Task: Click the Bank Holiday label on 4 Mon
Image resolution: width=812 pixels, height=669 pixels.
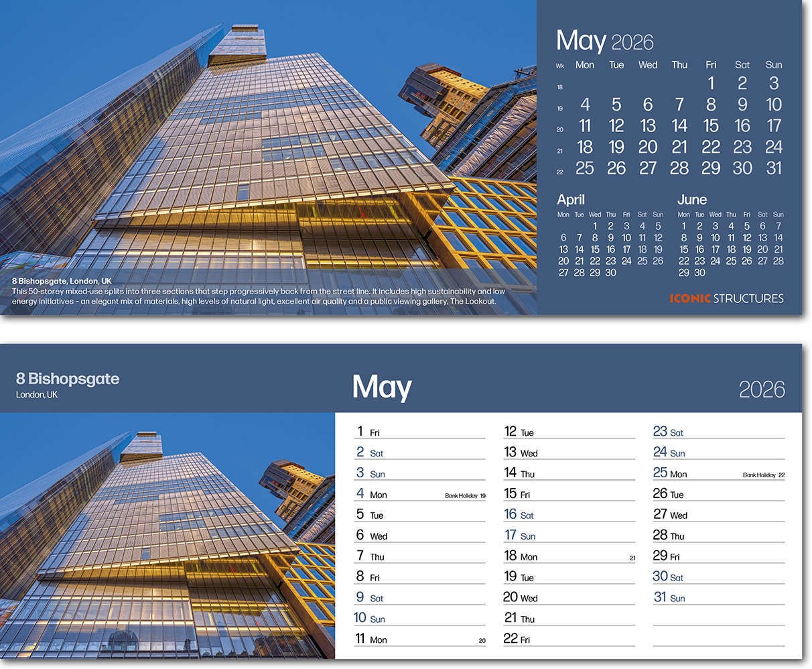Action: pos(461,495)
